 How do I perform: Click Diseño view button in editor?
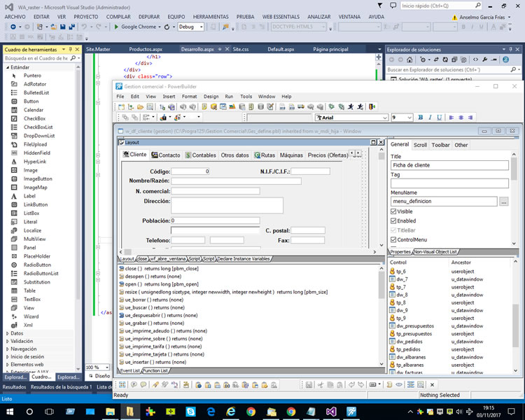(99, 376)
